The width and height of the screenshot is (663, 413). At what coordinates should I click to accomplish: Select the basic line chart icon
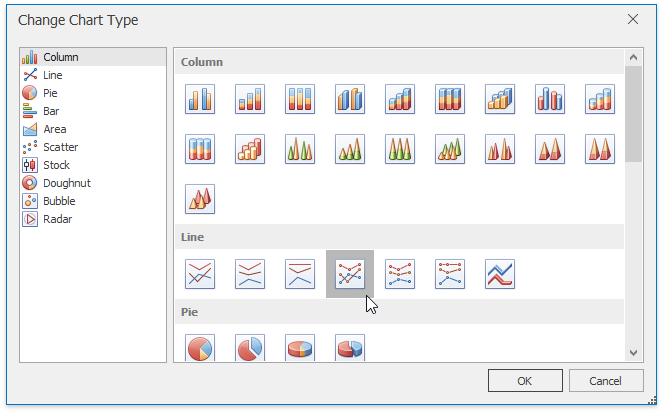[200, 274]
